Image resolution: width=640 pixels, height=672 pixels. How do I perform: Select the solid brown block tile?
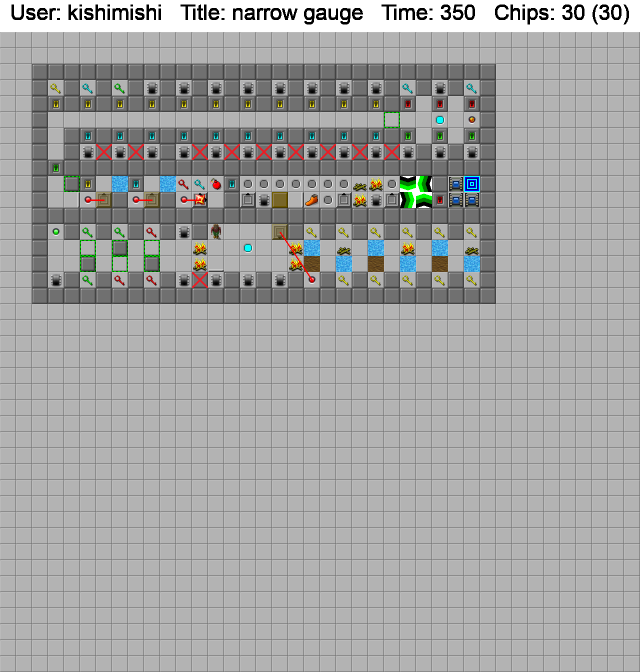tap(280, 200)
